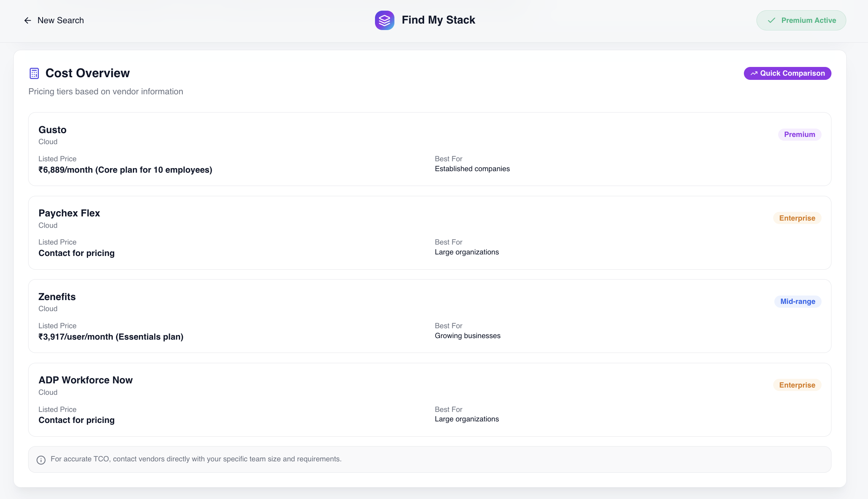Click the Zenefits vendor name

click(x=57, y=297)
